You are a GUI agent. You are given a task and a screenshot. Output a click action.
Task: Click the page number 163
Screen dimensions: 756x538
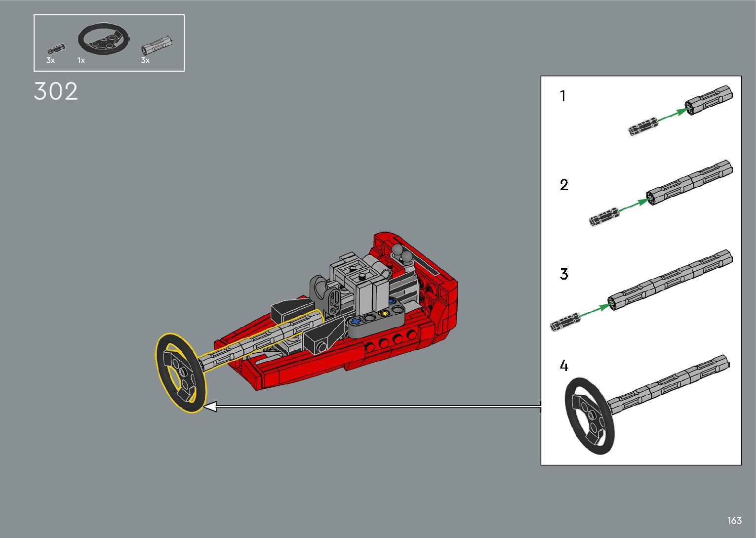point(734,521)
